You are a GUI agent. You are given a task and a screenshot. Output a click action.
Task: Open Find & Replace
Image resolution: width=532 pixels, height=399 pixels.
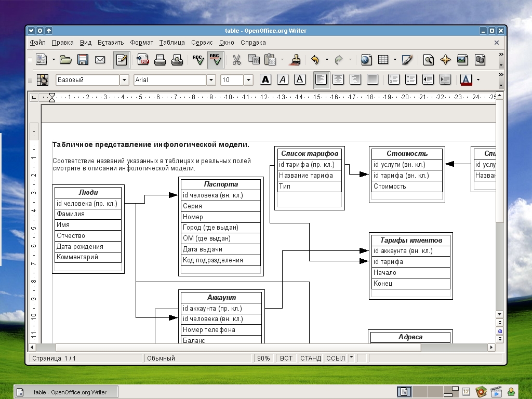tap(428, 60)
